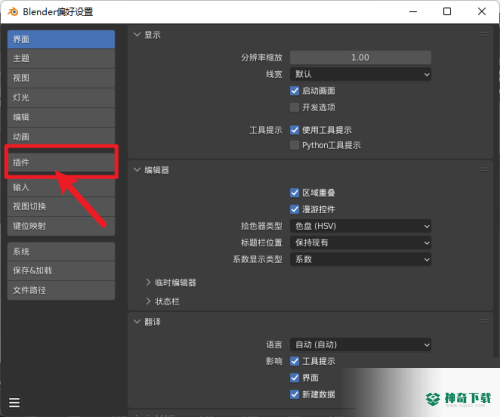Collapse the 翻译 panel
The width and height of the screenshot is (500, 417).
137,322
